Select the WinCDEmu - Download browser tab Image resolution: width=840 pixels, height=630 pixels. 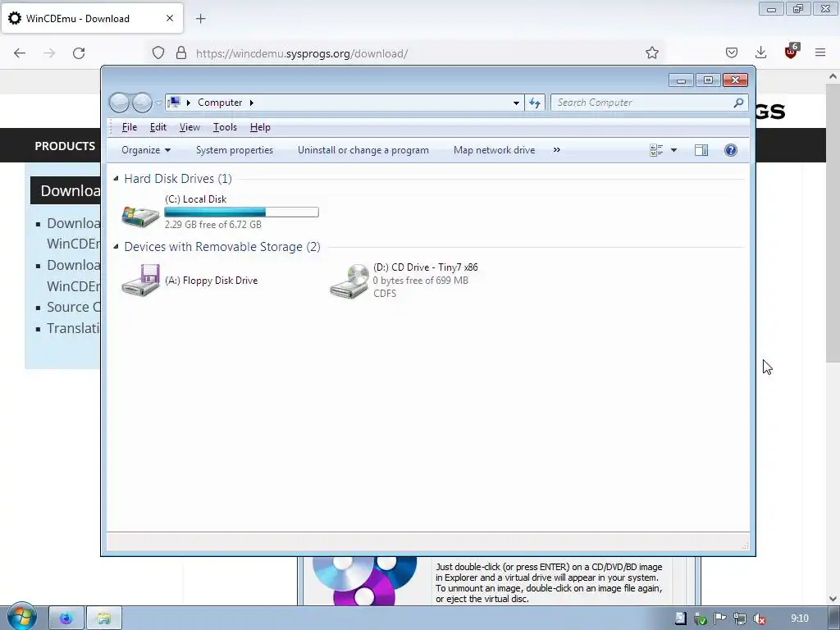(x=92, y=18)
